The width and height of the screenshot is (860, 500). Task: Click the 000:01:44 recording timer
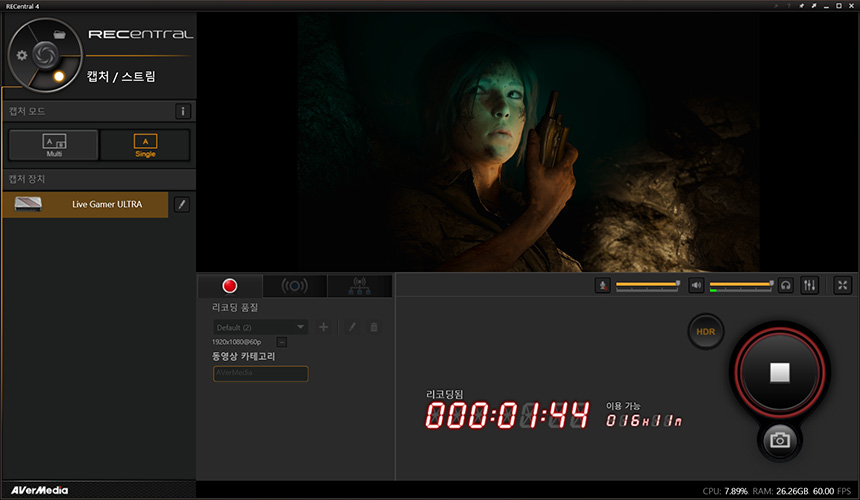pos(507,415)
